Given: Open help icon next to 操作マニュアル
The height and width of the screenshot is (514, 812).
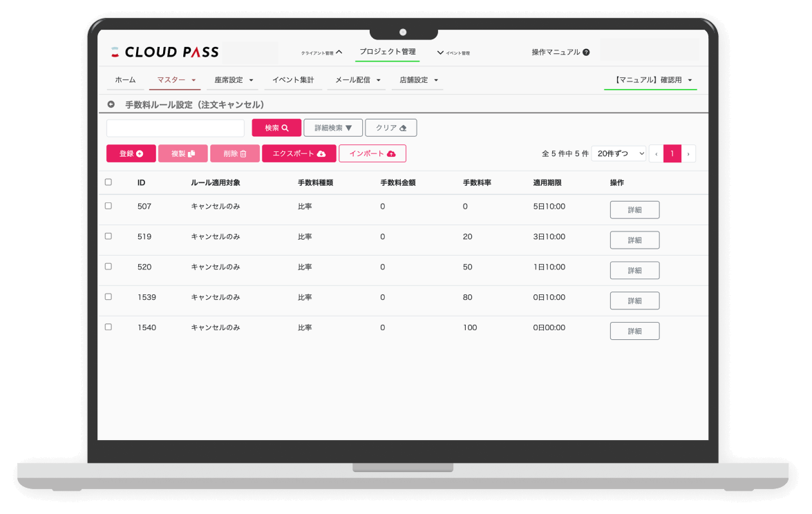Looking at the screenshot, I should tap(586, 53).
